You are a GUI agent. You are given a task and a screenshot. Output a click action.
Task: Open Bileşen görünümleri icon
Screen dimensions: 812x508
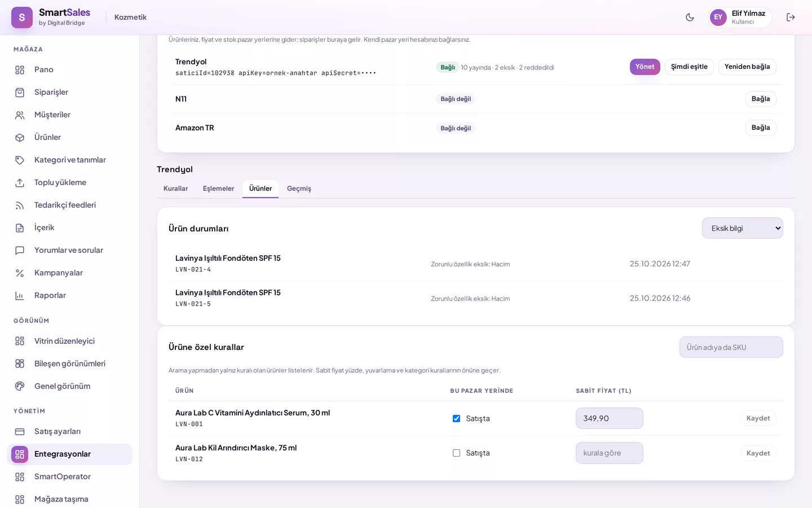20,364
